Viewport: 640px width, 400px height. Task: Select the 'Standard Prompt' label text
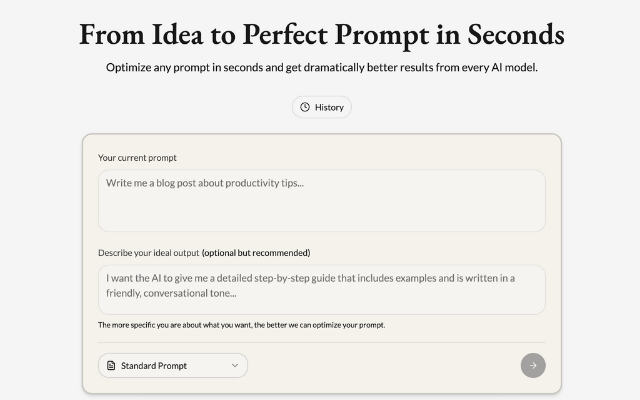click(x=154, y=366)
